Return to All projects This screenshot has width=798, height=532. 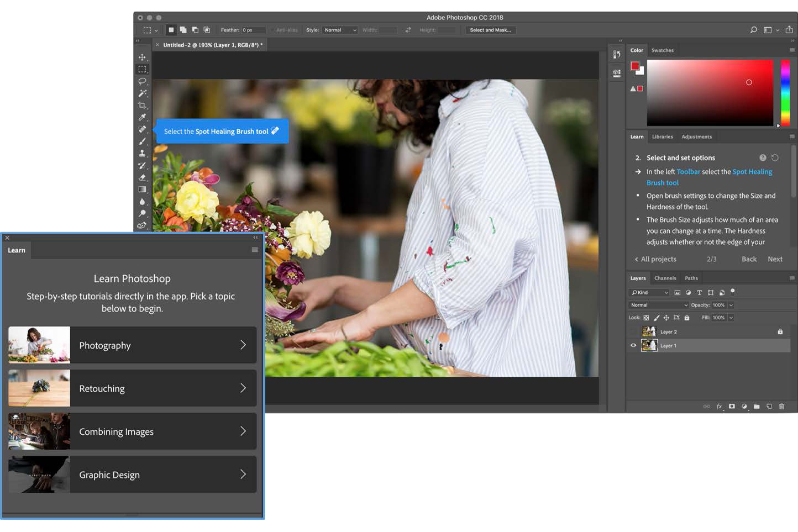(x=655, y=259)
